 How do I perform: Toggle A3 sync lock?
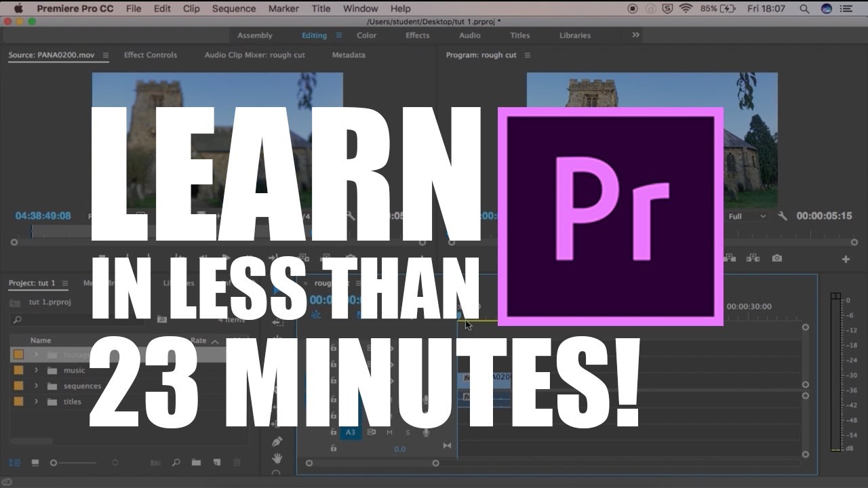tap(371, 432)
